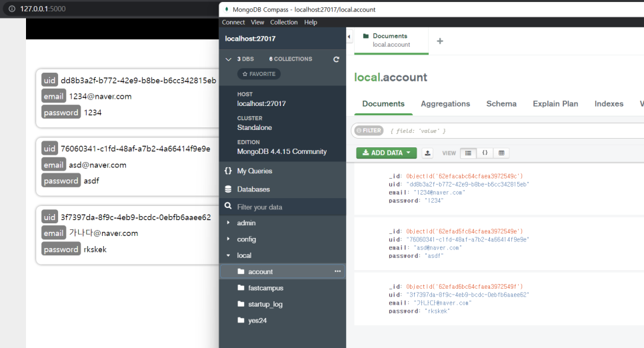Select the Documents local.account top tab

[391, 40]
